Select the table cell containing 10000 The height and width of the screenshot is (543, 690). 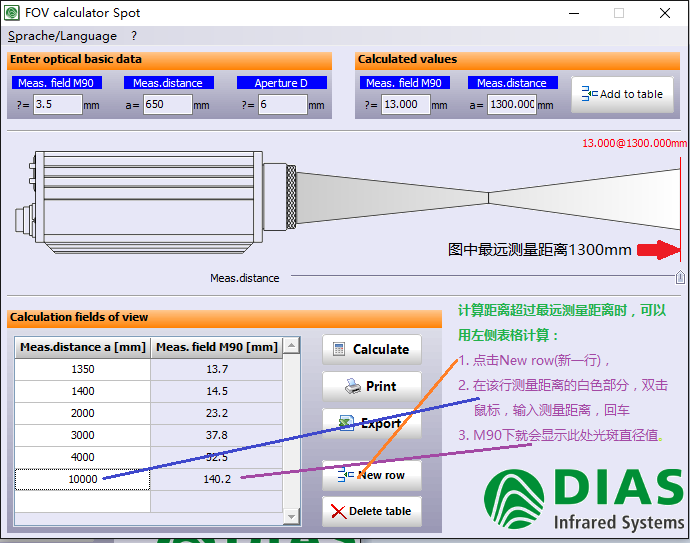[x=82, y=479]
